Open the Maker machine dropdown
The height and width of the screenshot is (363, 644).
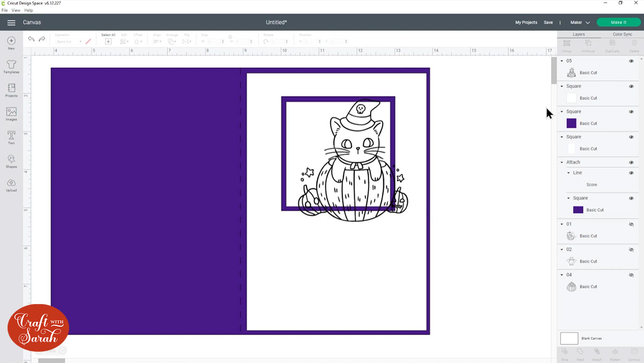[580, 23]
